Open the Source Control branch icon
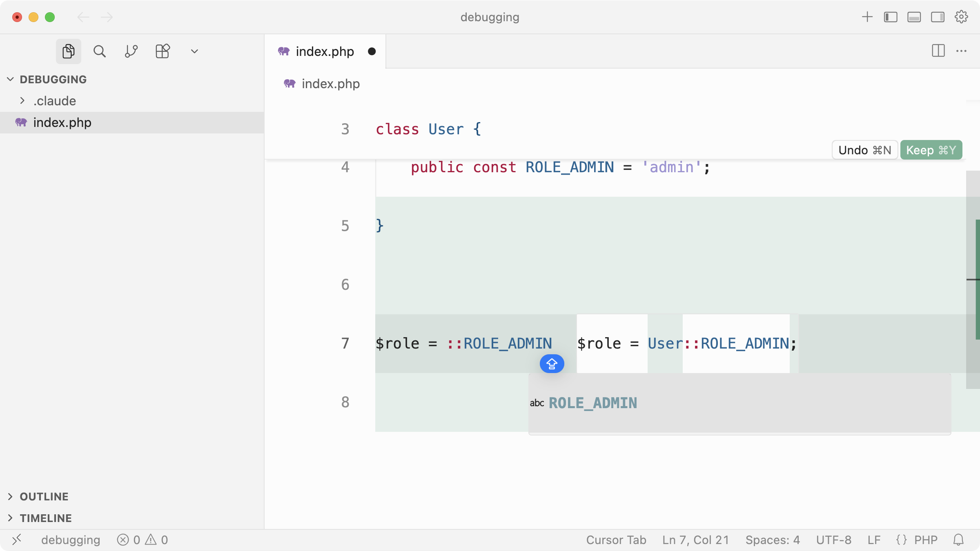Screen dimensions: 980x551 [131, 51]
